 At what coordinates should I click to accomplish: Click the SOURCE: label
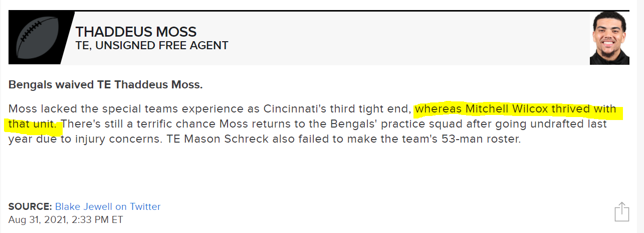pyautogui.click(x=30, y=206)
